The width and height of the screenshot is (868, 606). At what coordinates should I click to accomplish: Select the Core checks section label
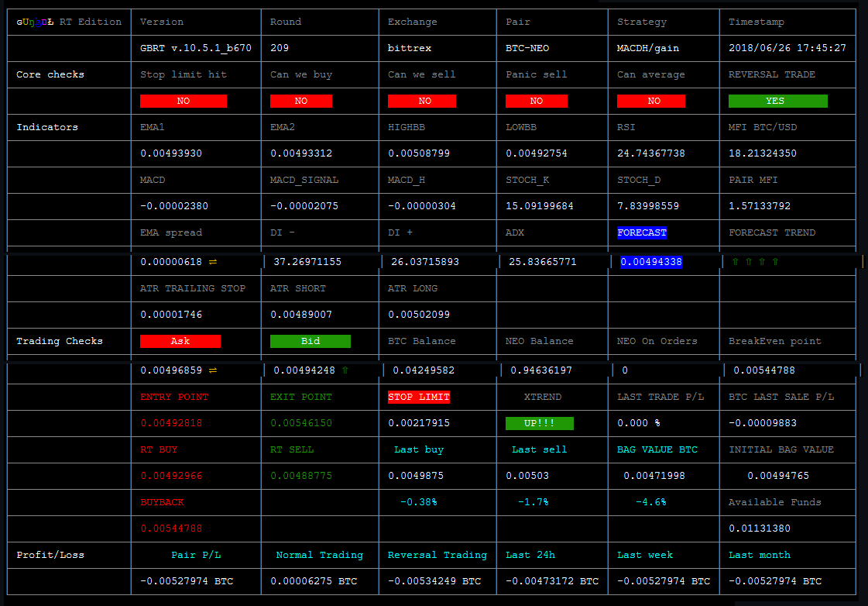tap(50, 74)
